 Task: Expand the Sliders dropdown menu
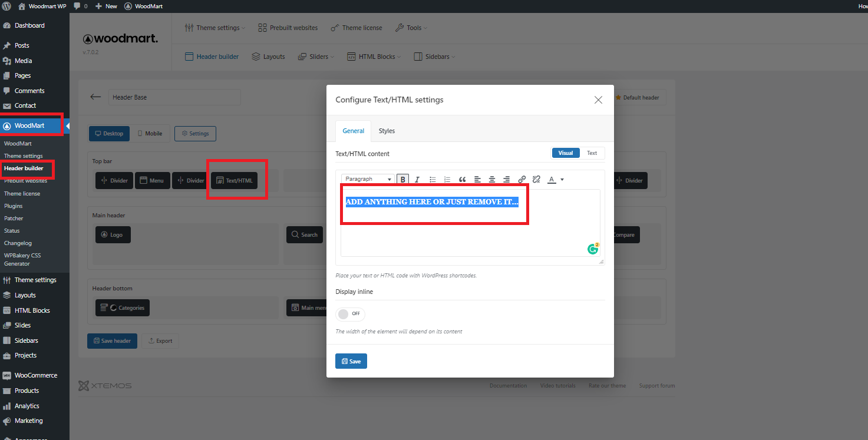point(316,57)
